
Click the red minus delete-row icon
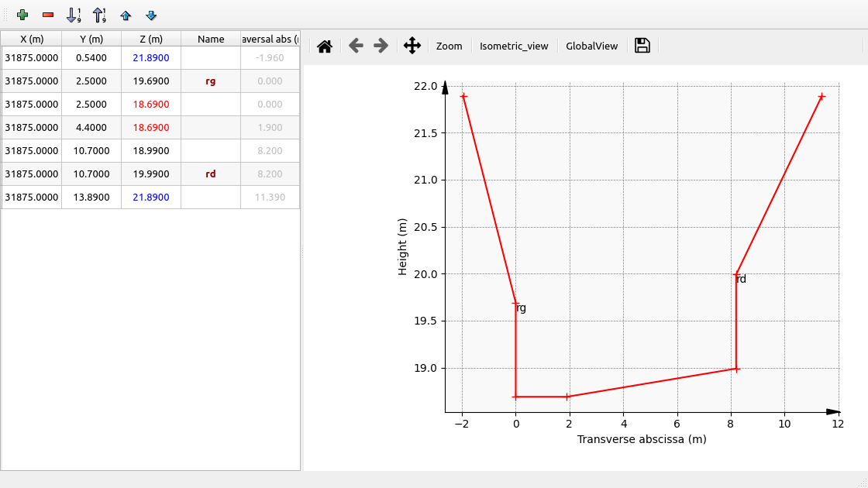click(x=48, y=15)
